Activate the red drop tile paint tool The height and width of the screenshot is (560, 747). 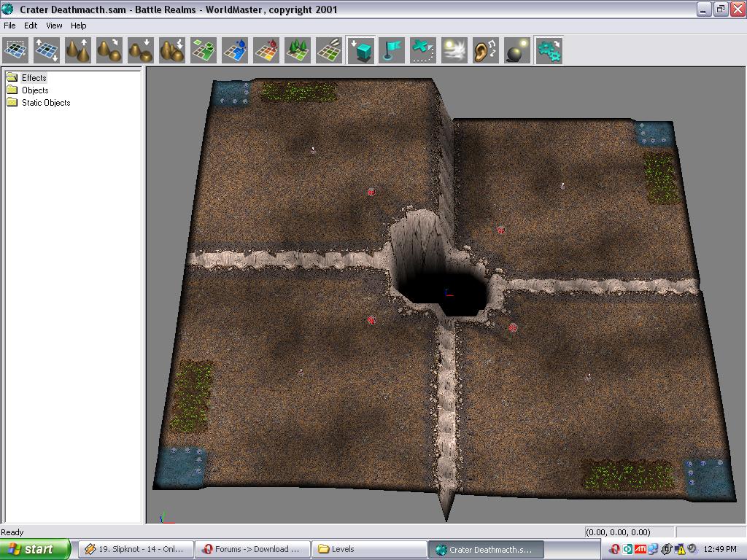[x=267, y=50]
